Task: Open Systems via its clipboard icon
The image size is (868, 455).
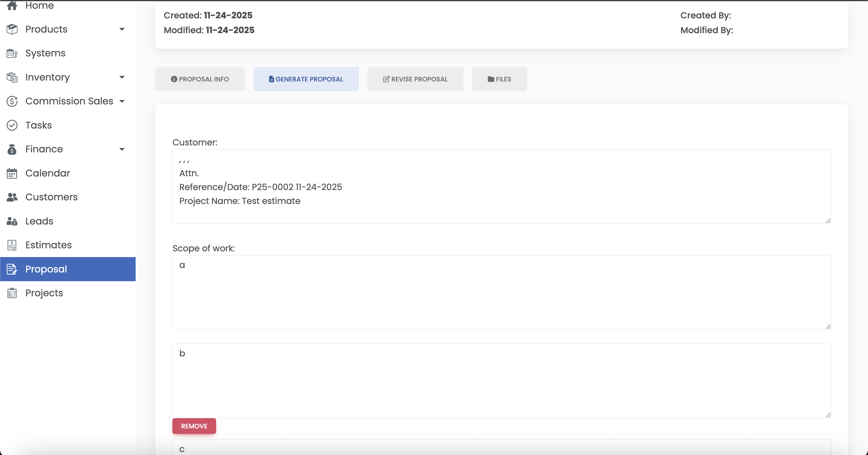Action: click(12, 53)
